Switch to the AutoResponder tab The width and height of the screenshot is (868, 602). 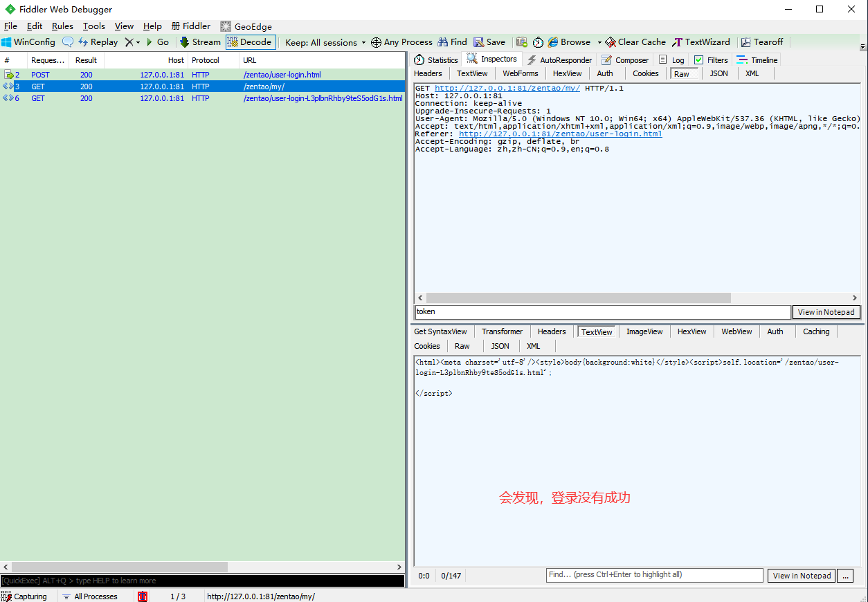559,60
